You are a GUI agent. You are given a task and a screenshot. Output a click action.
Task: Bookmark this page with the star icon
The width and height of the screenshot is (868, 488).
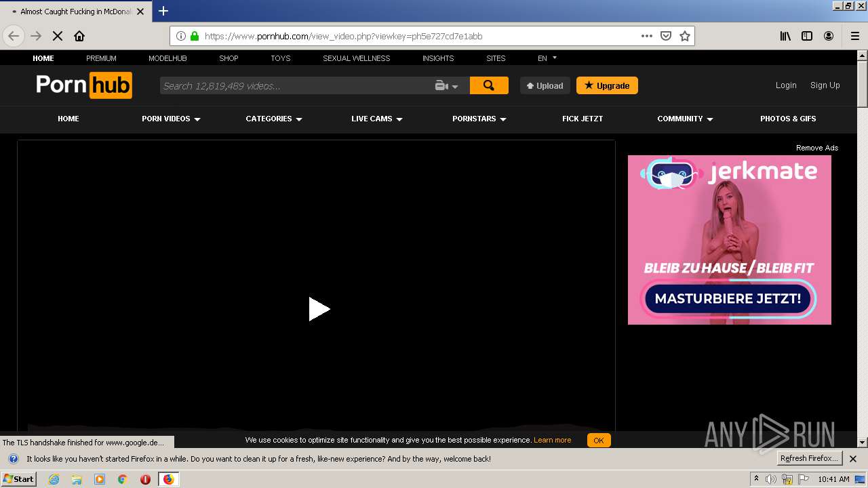point(685,36)
